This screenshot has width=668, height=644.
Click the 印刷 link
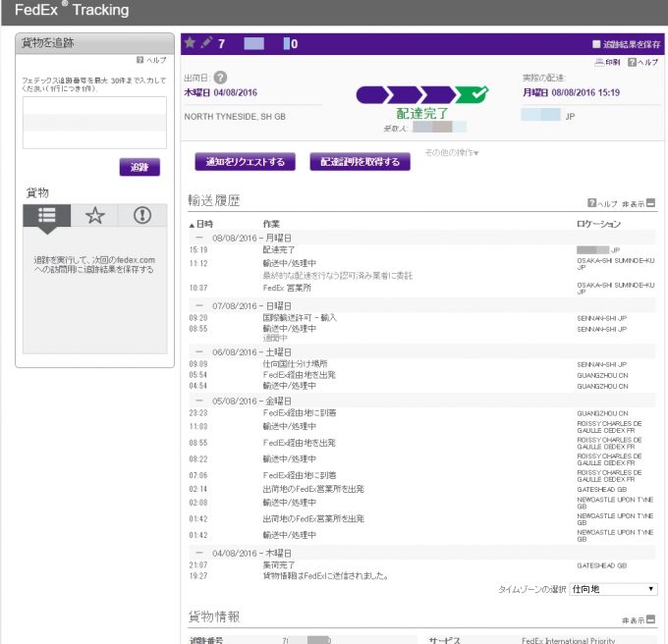click(613, 62)
